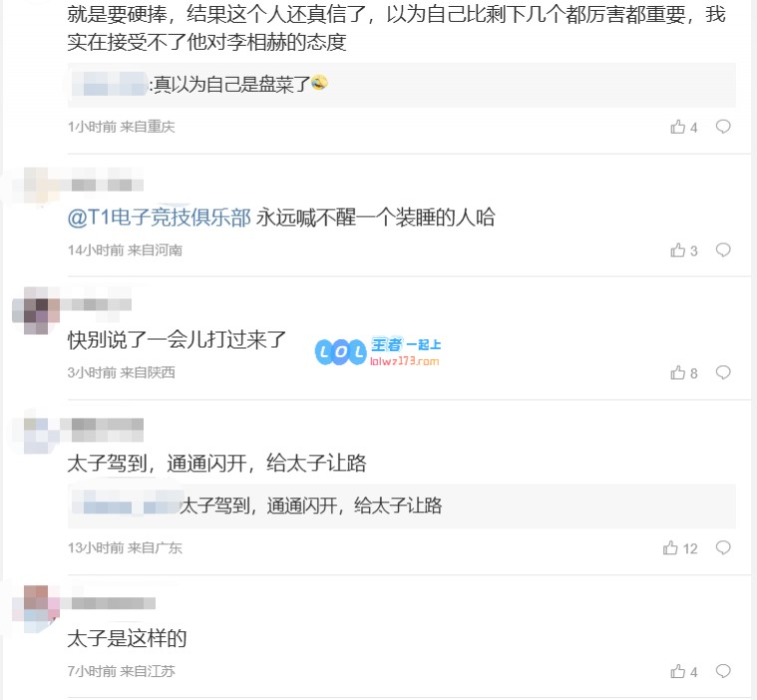This screenshot has width=757, height=700.
Task: View avatar of 太子是这样的 commenter
Action: point(36,608)
